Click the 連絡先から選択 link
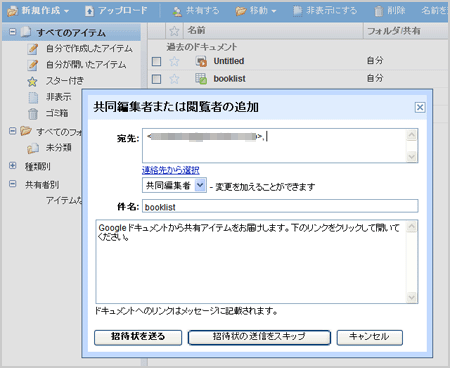Screen dimensions: 450x368 click(x=171, y=170)
